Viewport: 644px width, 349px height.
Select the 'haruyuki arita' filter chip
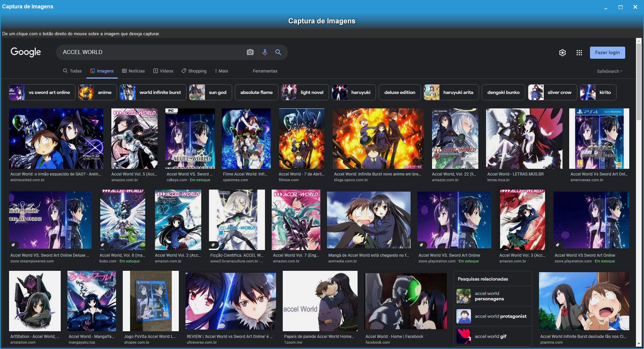pos(451,92)
